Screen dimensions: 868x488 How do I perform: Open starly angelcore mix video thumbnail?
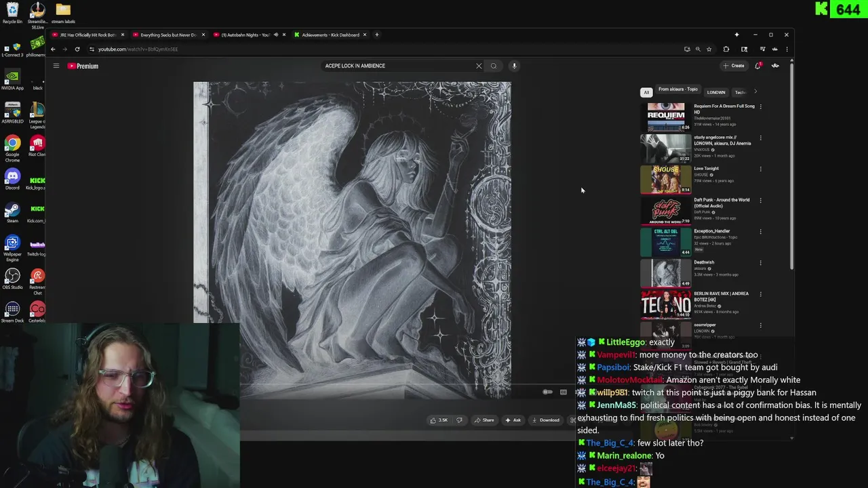tap(666, 148)
